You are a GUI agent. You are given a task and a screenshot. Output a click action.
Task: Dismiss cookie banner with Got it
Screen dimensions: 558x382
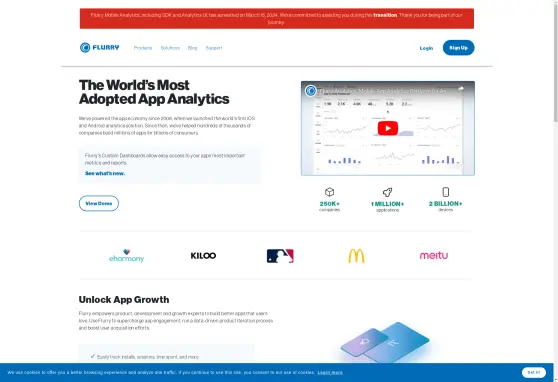tap(534, 372)
